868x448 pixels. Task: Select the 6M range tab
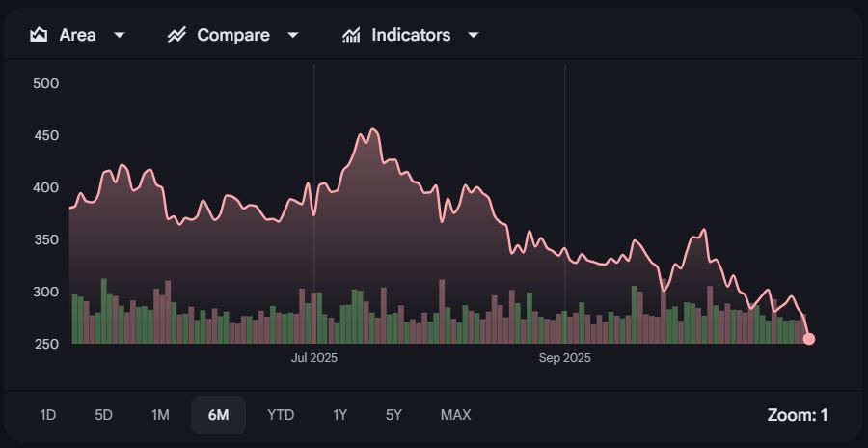[218, 415]
